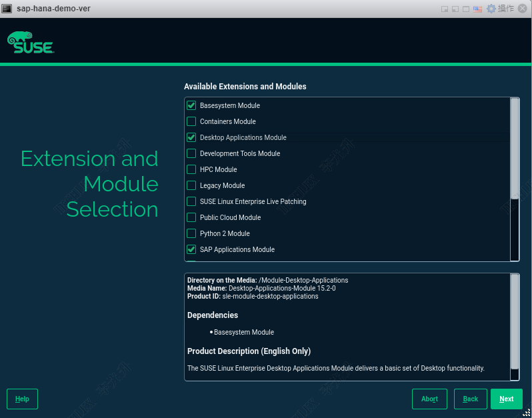This screenshot has height=418, width=532.
Task: Click 'Directory on the Media: /Module-Desktop-Applications' line
Action: [268, 280]
